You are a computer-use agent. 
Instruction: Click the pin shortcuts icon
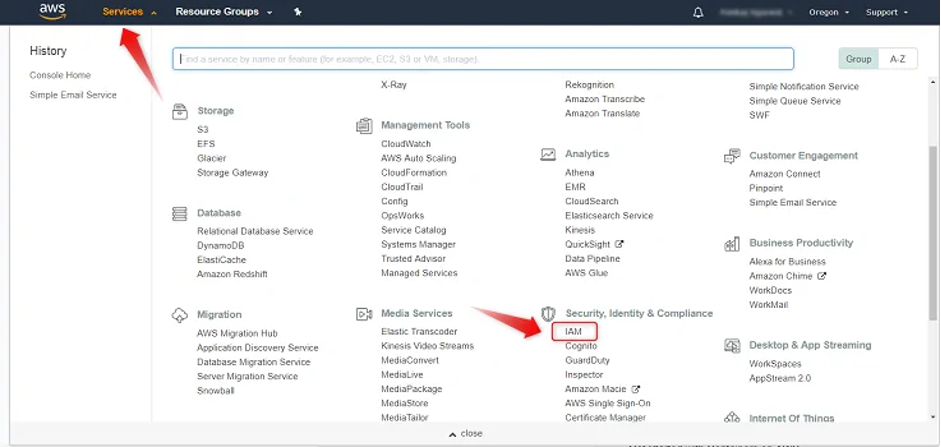pyautogui.click(x=298, y=12)
